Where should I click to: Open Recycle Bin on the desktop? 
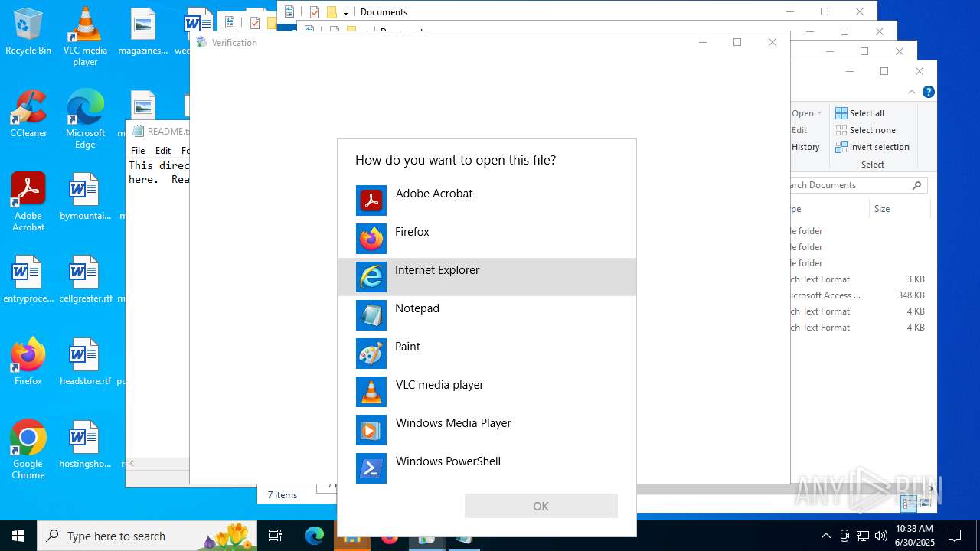(28, 32)
